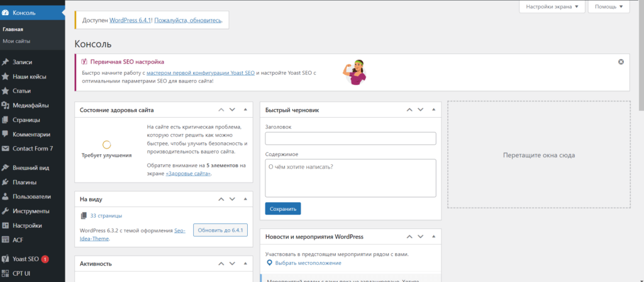This screenshot has width=644, height=282.
Task: Click Выбрать местоположение link
Action: click(308, 263)
